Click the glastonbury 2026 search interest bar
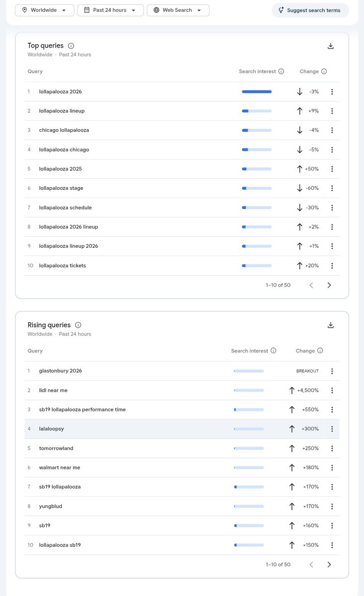364x596 pixels. point(249,371)
